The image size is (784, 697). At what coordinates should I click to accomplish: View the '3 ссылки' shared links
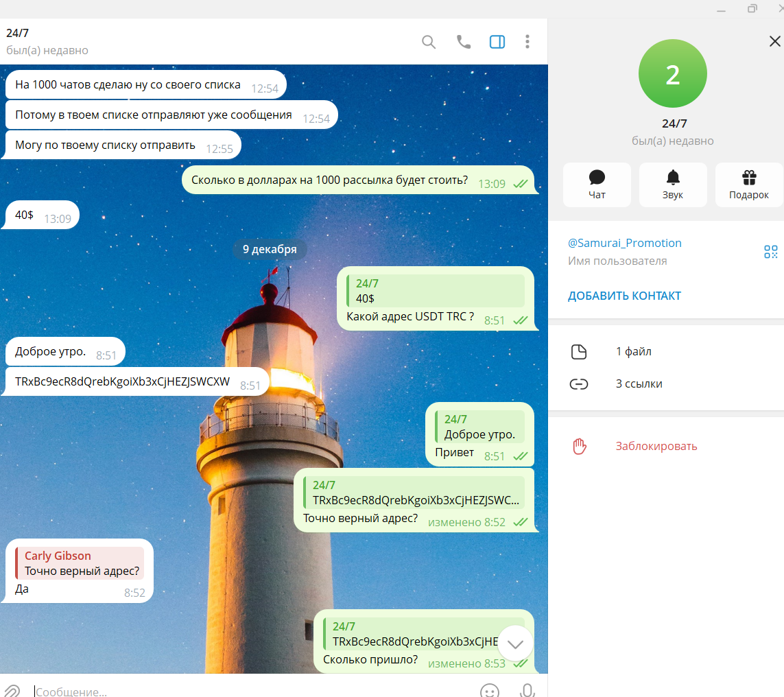pyautogui.click(x=639, y=383)
